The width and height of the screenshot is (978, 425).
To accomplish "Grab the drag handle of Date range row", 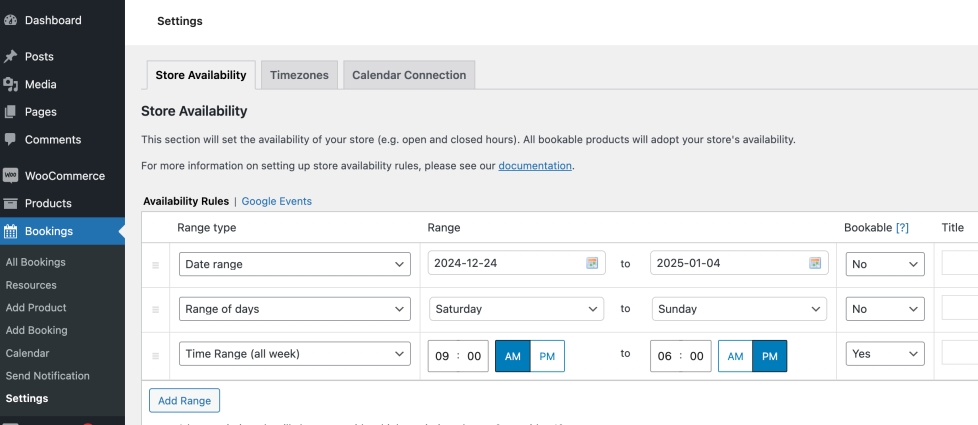I will tap(155, 265).
